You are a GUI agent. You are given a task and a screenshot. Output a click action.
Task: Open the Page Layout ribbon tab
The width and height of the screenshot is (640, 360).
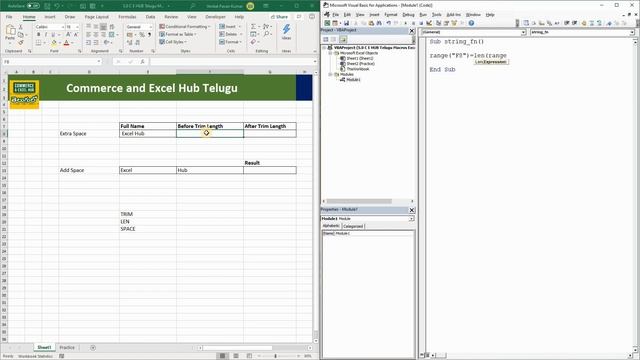coord(97,17)
